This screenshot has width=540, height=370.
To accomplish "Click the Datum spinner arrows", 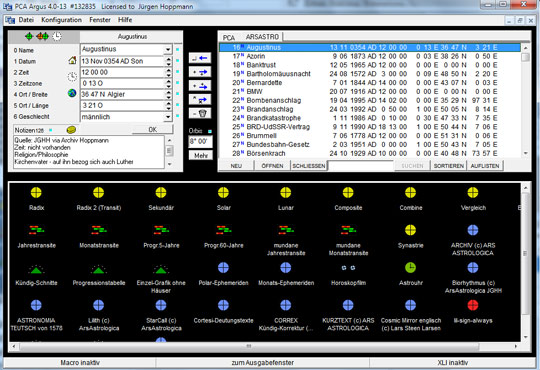I will pyautogui.click(x=168, y=61).
